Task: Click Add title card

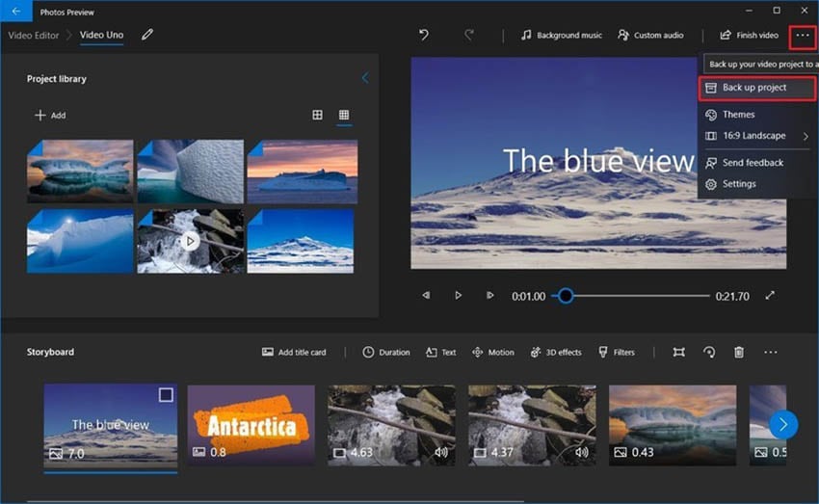Action: click(x=294, y=353)
